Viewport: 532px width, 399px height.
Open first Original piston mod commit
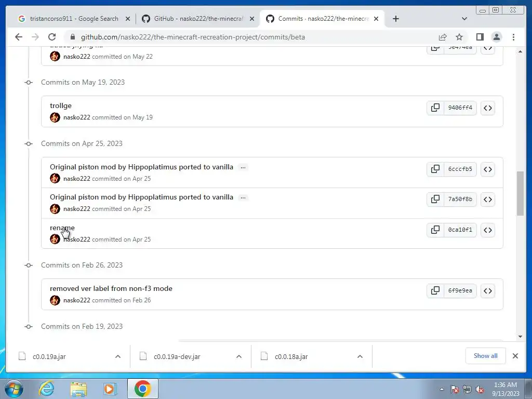[141, 167]
